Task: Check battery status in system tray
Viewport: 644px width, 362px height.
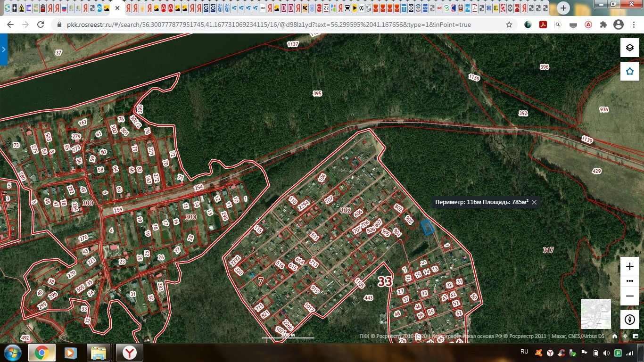Action: click(595, 353)
